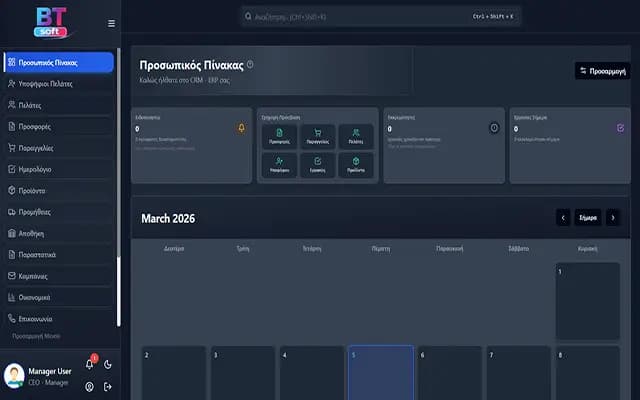640x400 pixels.
Task: Select calendar day 1
Action: tap(587, 301)
